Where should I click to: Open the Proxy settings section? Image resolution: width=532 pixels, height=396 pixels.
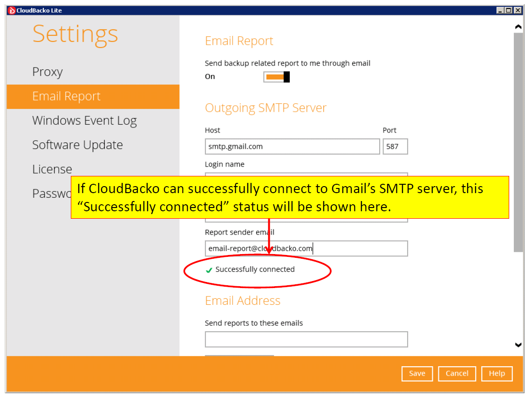[48, 72]
